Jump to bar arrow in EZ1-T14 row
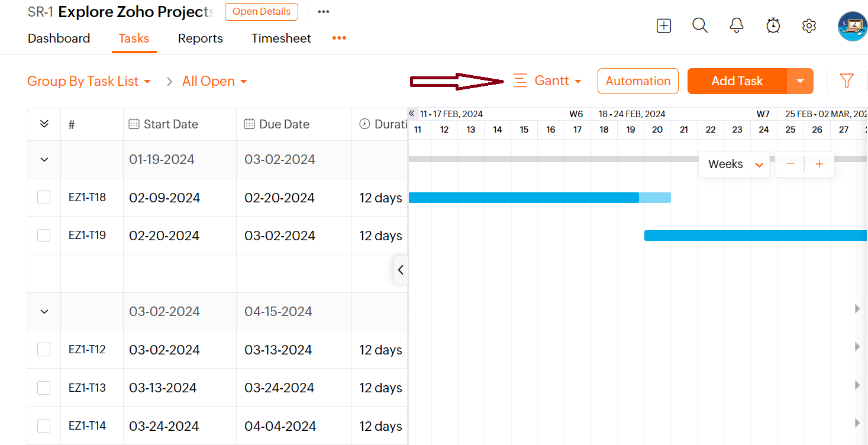 click(857, 423)
